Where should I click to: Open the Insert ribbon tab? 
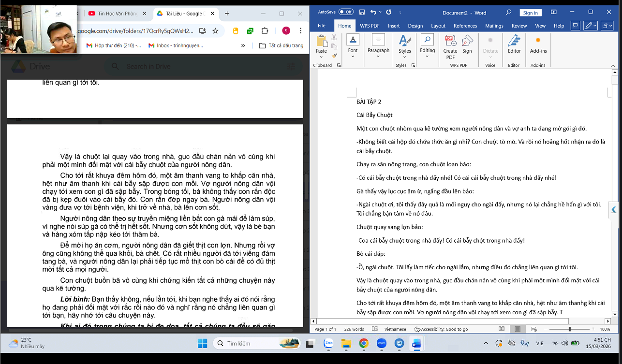394,26
